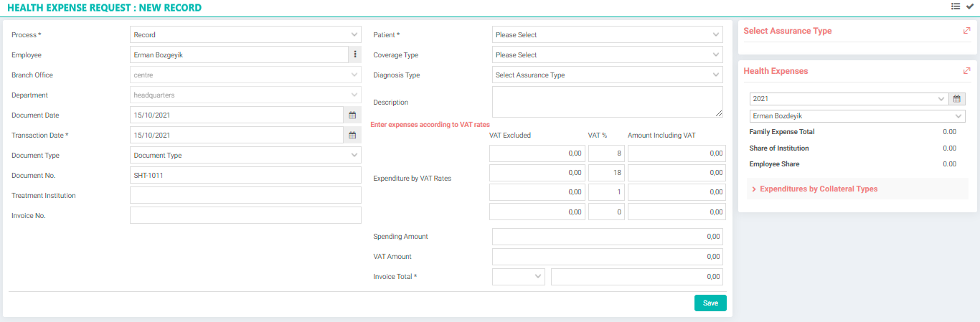
Task: Expand Expenditures by Collateral Types section
Action: [818, 189]
